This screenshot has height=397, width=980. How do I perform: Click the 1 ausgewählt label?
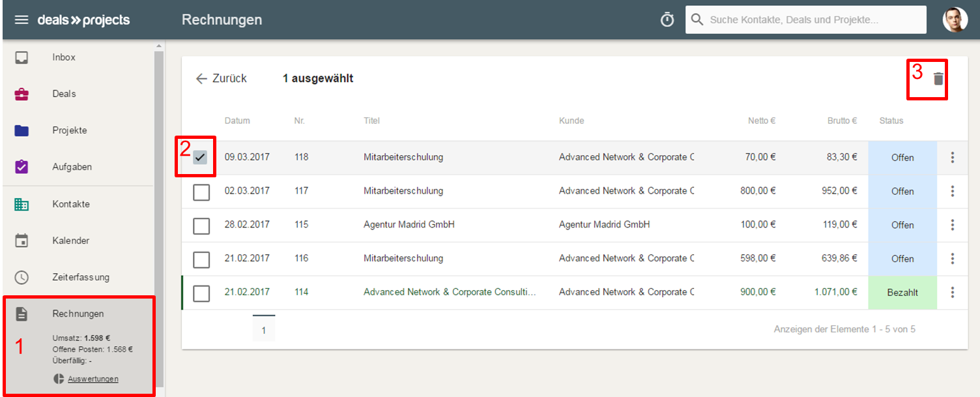click(318, 78)
